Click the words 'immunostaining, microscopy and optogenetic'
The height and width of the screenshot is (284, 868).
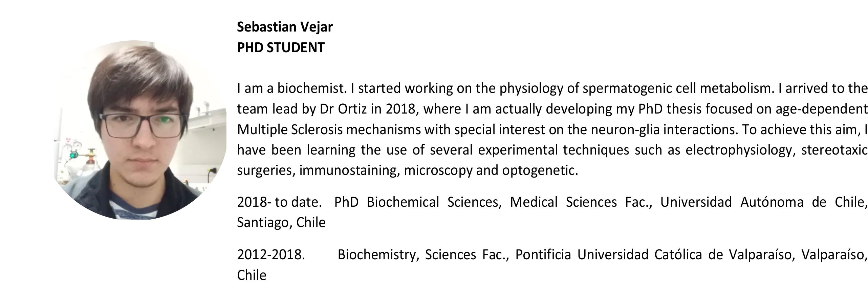[438, 170]
